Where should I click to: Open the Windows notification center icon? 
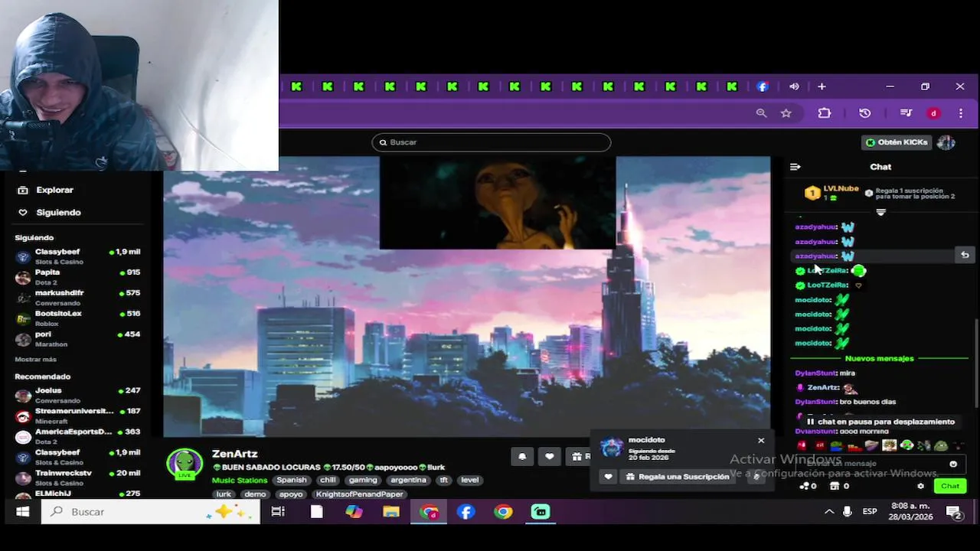point(954,512)
